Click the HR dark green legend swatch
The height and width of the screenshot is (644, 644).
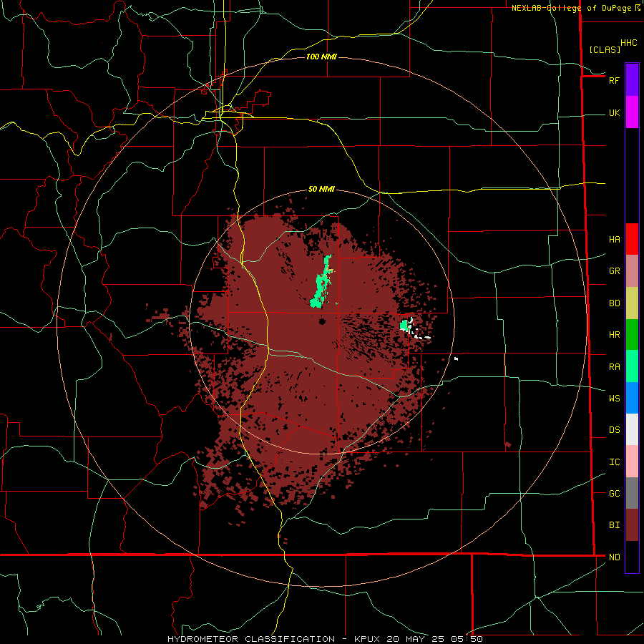632,334
